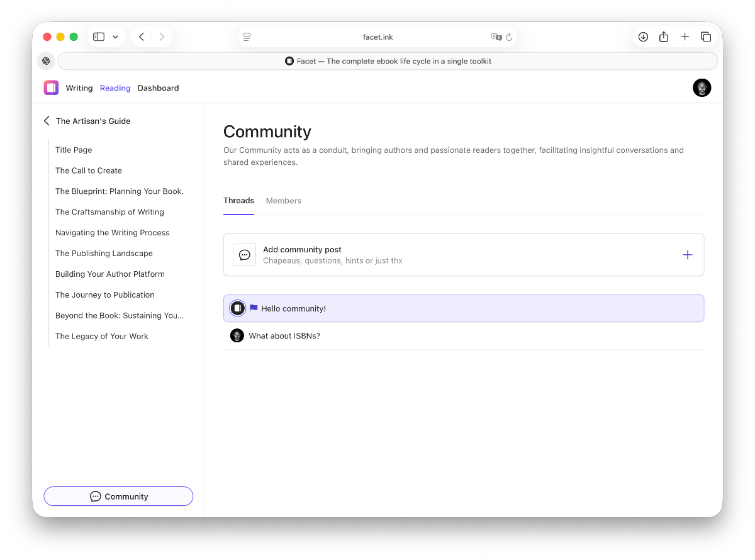Click the Safari share icon
Viewport: 755px width, 560px height.
664,37
